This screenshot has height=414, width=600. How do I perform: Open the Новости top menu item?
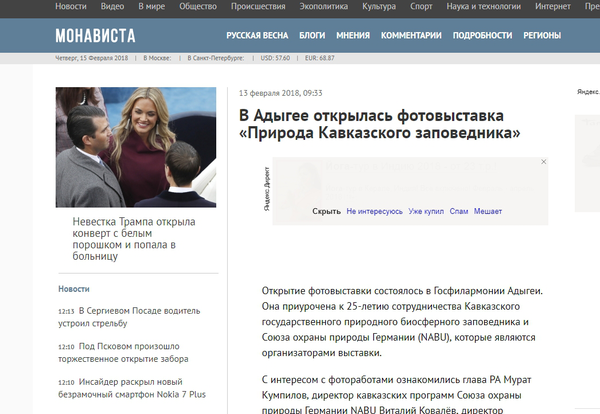coord(71,7)
